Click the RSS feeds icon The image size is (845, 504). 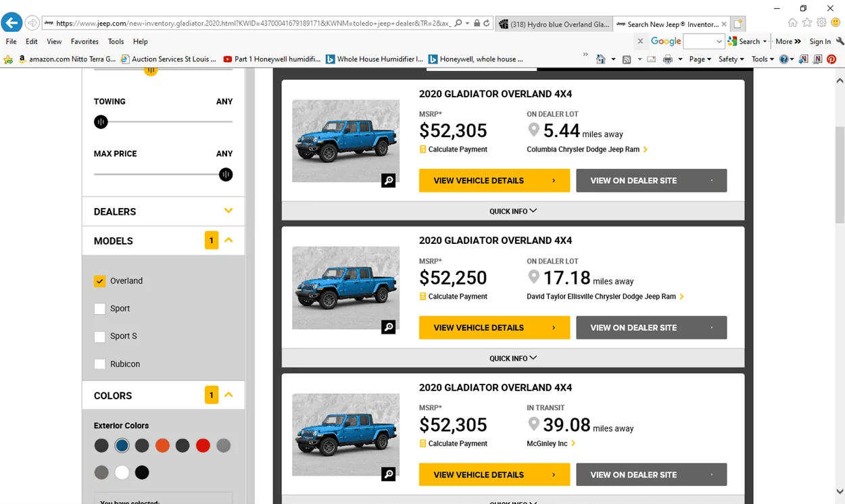tap(627, 59)
